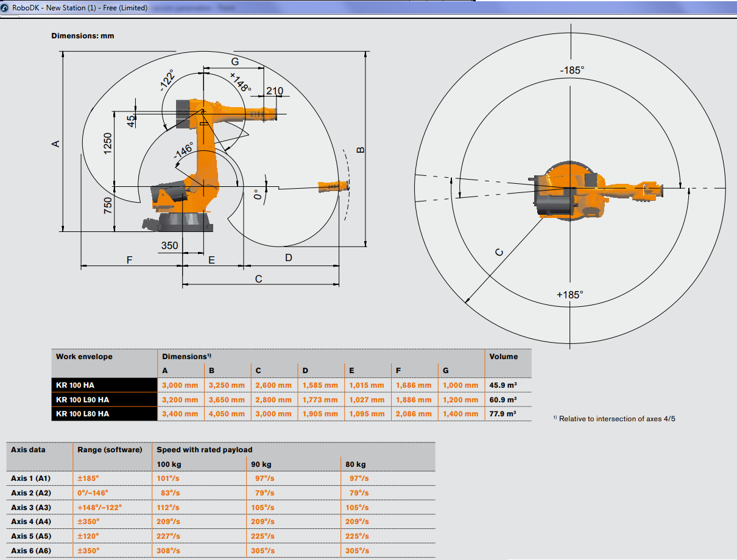The image size is (737, 560).
Task: Click the Range (software) column header
Action: point(110,450)
